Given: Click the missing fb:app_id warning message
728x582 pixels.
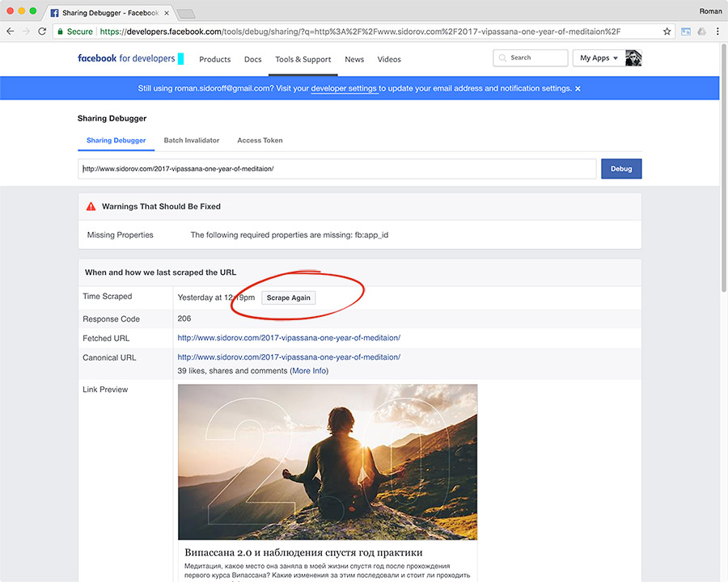Looking at the screenshot, I should (290, 235).
